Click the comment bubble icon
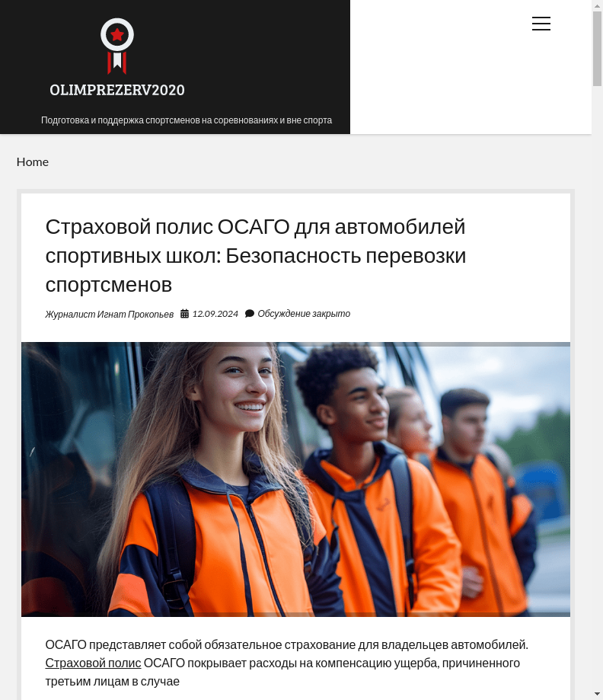The height and width of the screenshot is (700, 603). click(x=250, y=313)
